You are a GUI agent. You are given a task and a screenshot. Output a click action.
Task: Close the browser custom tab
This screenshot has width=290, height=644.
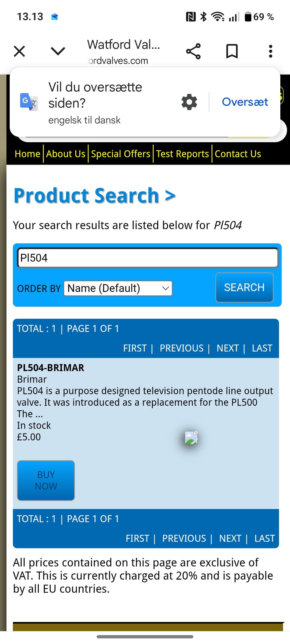pyautogui.click(x=19, y=51)
